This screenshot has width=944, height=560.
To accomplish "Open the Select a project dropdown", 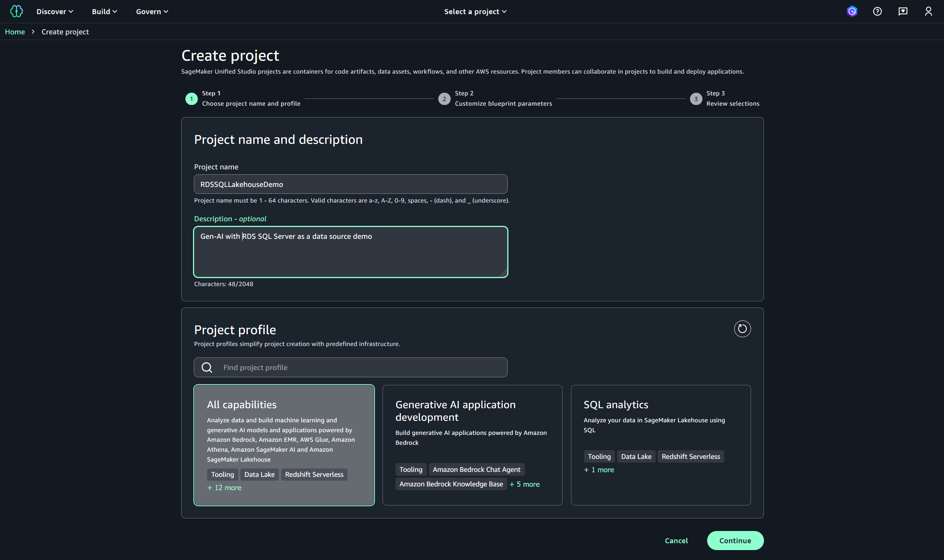I will tap(475, 11).
